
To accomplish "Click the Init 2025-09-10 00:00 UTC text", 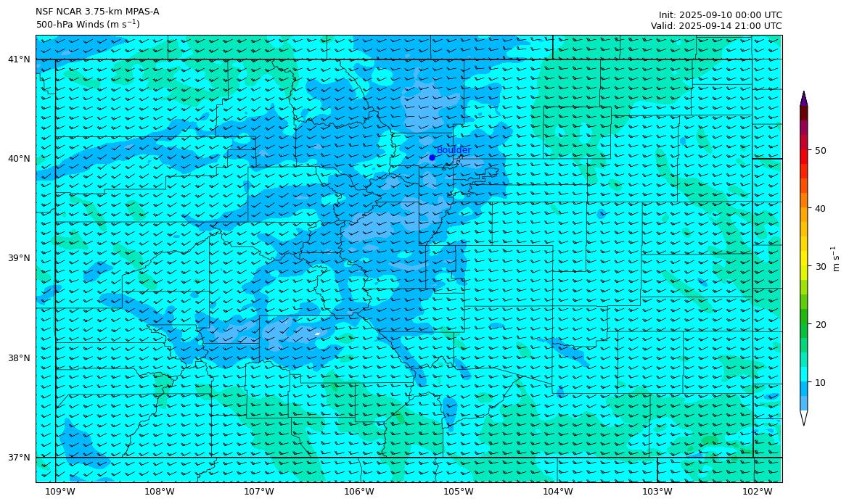I will pyautogui.click(x=720, y=15).
